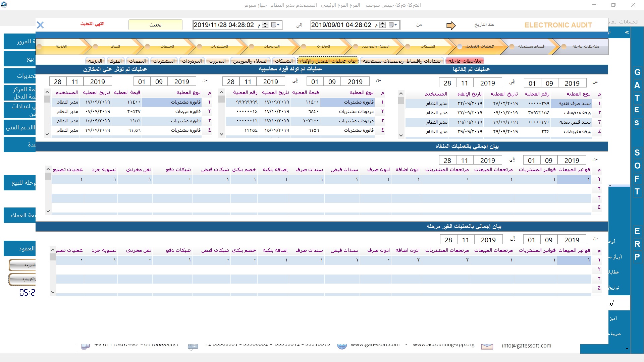
Task: Click column header تسويه جرد in unposted summary
Action: [x=104, y=250]
